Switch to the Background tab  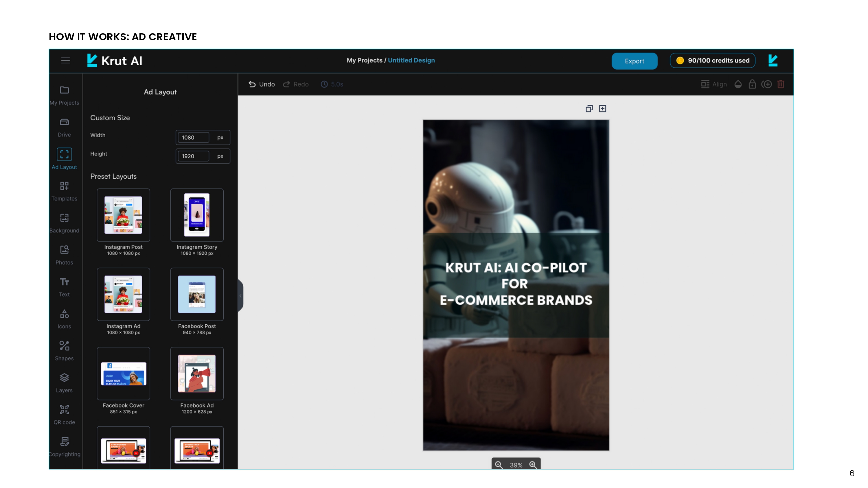point(64,223)
